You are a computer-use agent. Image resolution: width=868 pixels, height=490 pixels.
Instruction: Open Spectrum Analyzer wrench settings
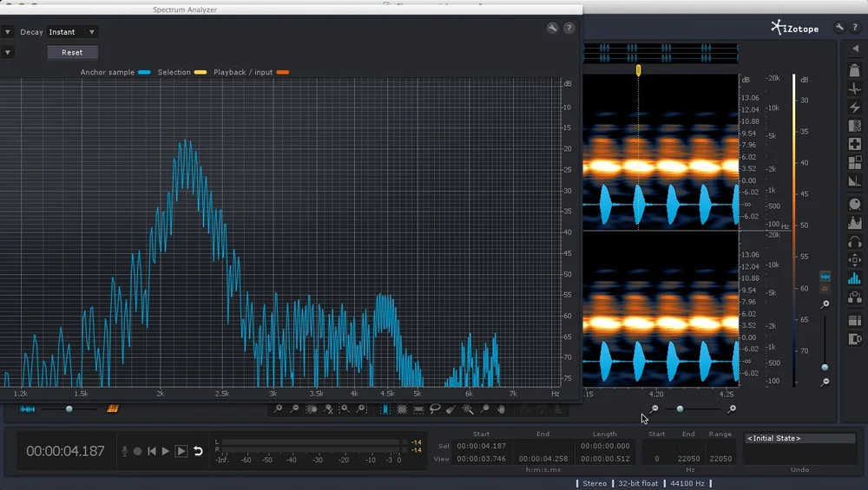(x=552, y=28)
